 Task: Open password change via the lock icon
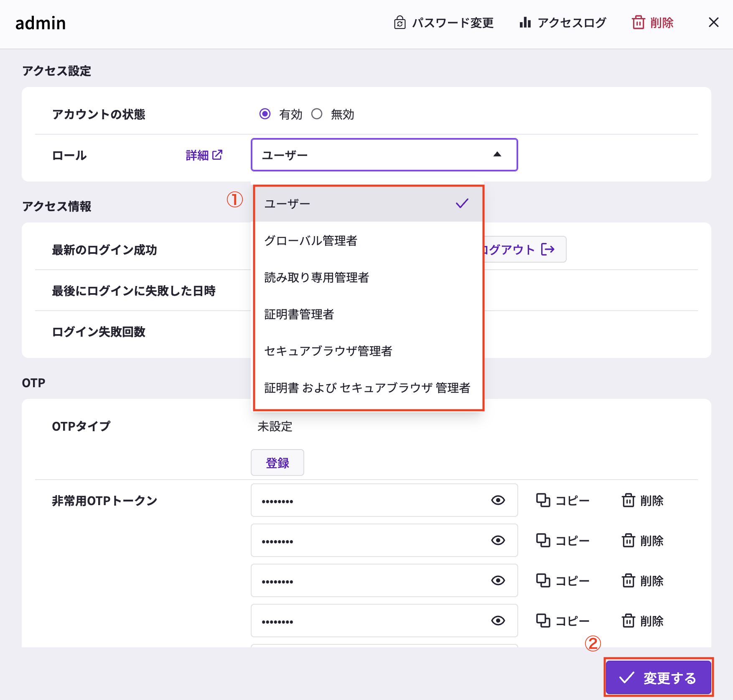(400, 23)
